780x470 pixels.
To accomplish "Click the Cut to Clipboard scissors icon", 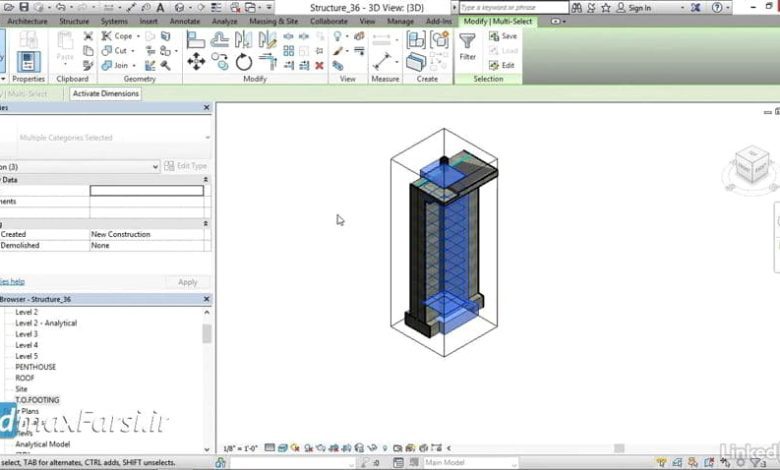I will 88,36.
